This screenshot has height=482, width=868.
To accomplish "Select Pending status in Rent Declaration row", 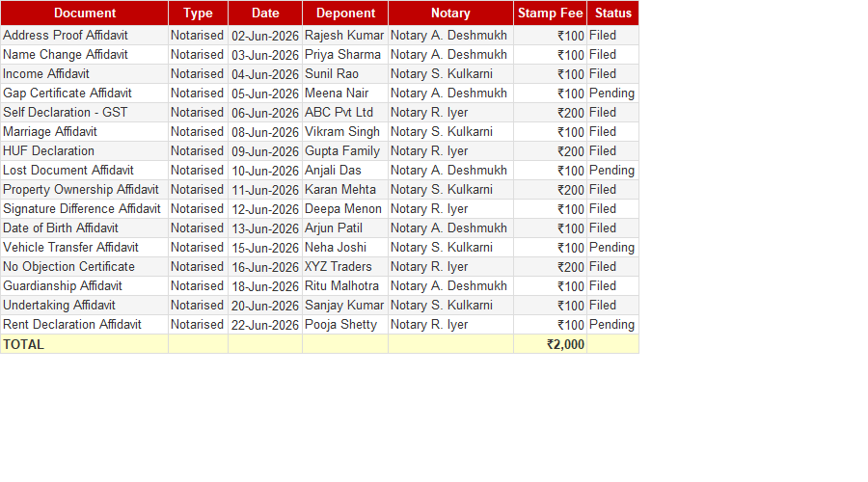I will point(612,325).
